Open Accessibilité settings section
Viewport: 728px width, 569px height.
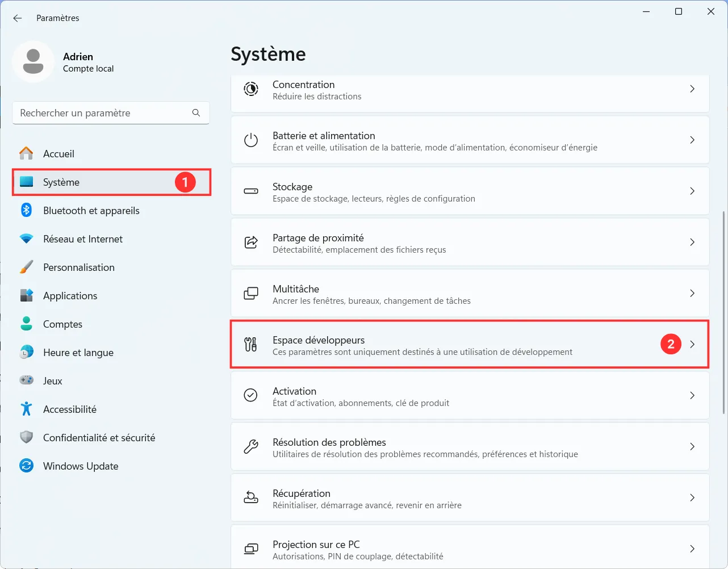pyautogui.click(x=70, y=409)
